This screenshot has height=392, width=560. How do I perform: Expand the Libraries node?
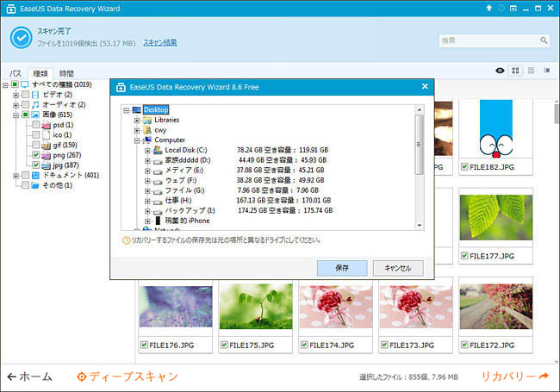(x=137, y=121)
